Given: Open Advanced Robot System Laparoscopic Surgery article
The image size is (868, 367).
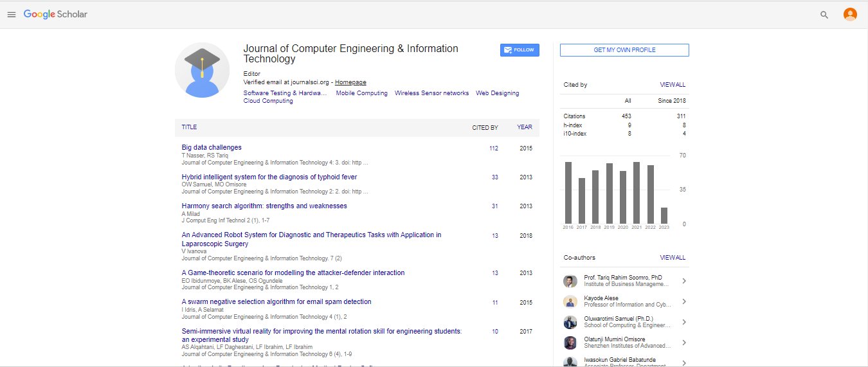Looking at the screenshot, I should click(311, 239).
